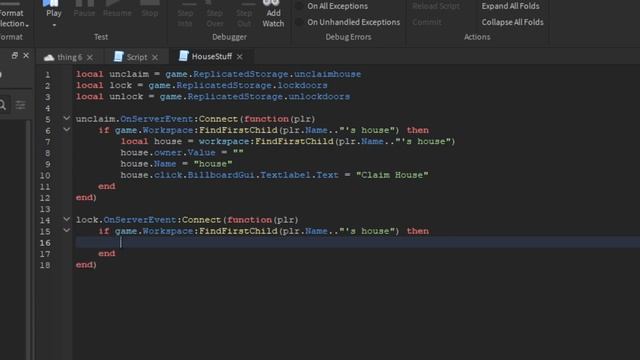Collapse the fold at line 6
640x360 pixels.
click(67, 130)
